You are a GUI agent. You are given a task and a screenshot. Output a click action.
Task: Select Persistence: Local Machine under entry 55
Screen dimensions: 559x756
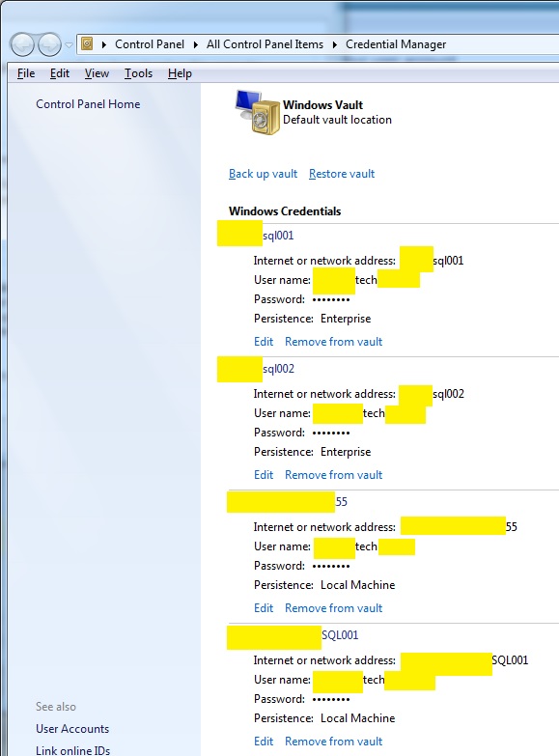click(324, 585)
